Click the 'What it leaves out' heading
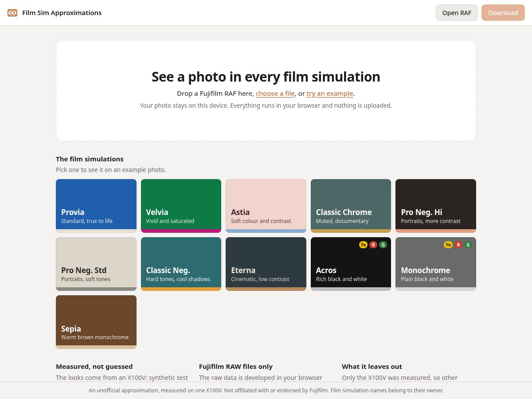This screenshot has height=399, width=532. (x=372, y=367)
